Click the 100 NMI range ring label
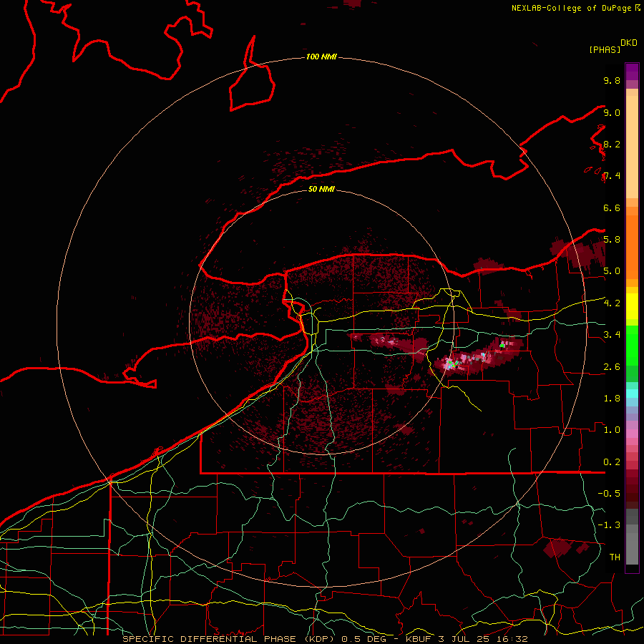The width and height of the screenshot is (644, 644). (x=321, y=57)
